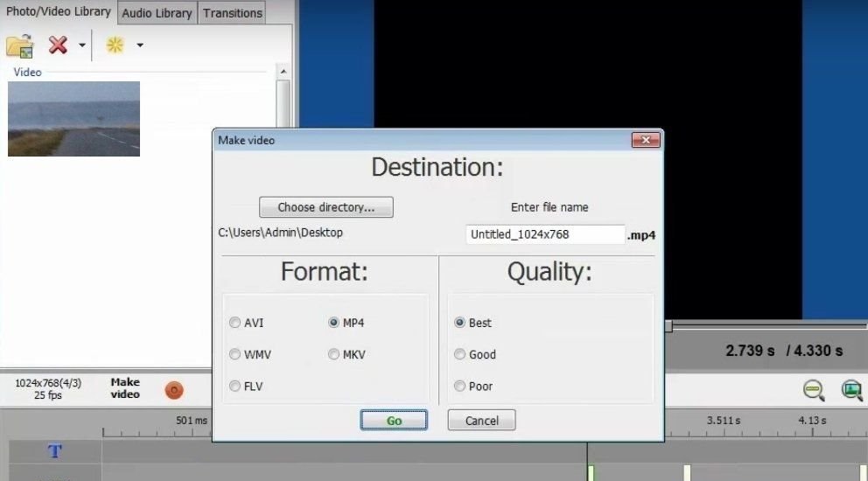The height and width of the screenshot is (481, 868).
Task: Click the fit-to-view zoom icon
Action: tap(852, 390)
